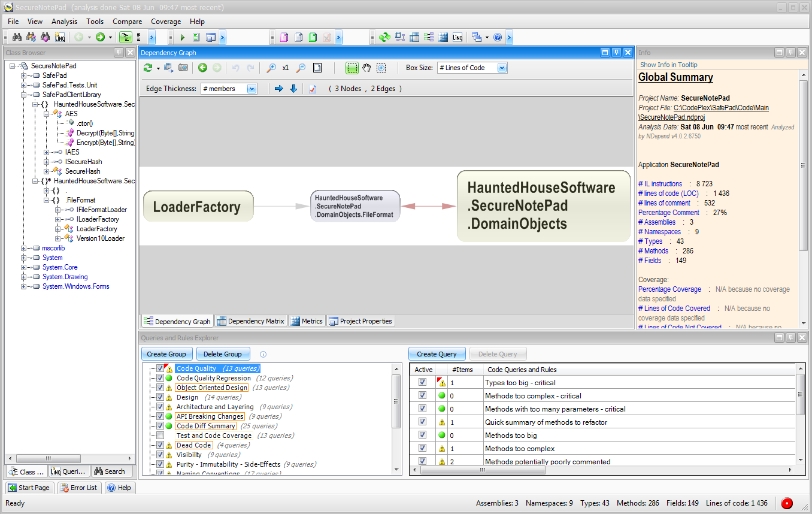Click the camera snapshot icon in graph toolbar
The height and width of the screenshot is (514, 812).
pos(183,68)
